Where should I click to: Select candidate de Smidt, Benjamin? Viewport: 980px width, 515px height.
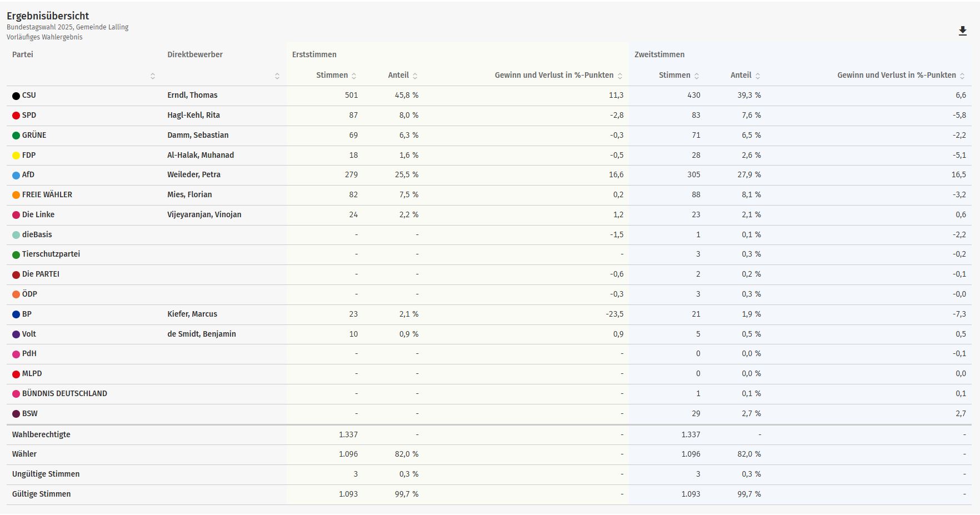202,334
